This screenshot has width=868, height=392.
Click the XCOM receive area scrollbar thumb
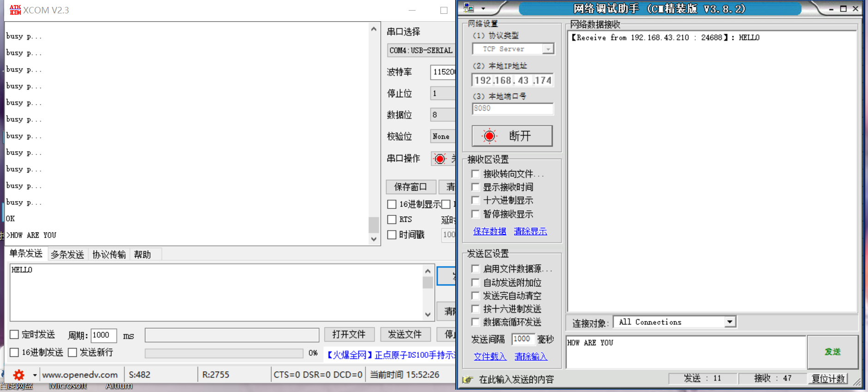tap(374, 225)
